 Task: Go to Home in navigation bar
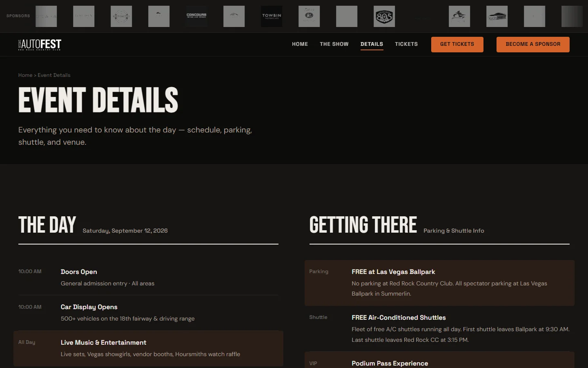(x=300, y=44)
